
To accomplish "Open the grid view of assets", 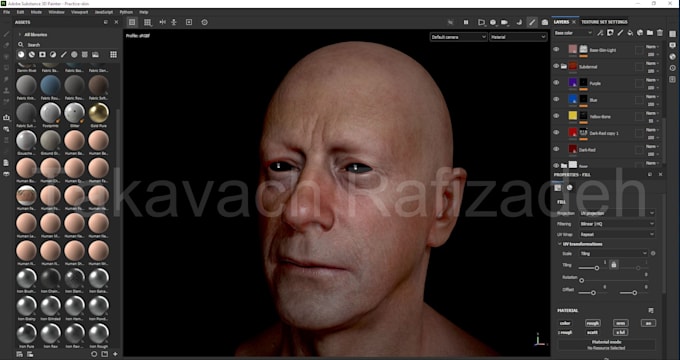I will click(x=113, y=54).
